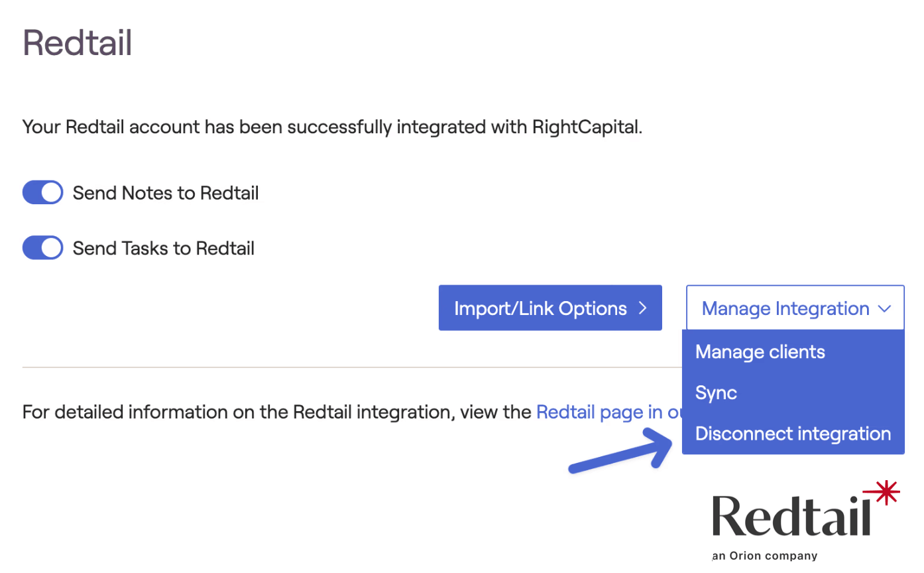Disable the Send Tasks to Redtail switch

click(x=42, y=248)
